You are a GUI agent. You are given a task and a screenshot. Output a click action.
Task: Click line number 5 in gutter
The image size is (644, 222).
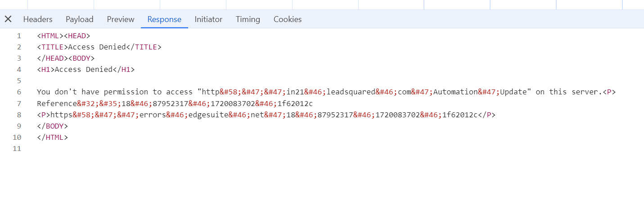coord(19,80)
